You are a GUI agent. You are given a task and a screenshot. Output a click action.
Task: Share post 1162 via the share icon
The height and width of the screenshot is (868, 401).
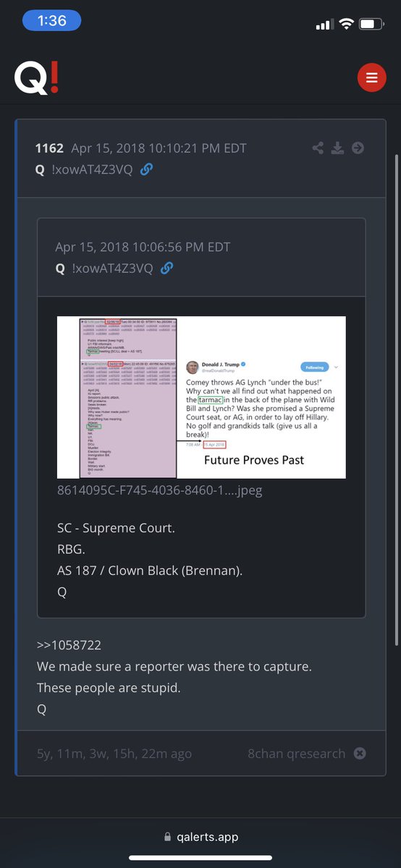(318, 148)
